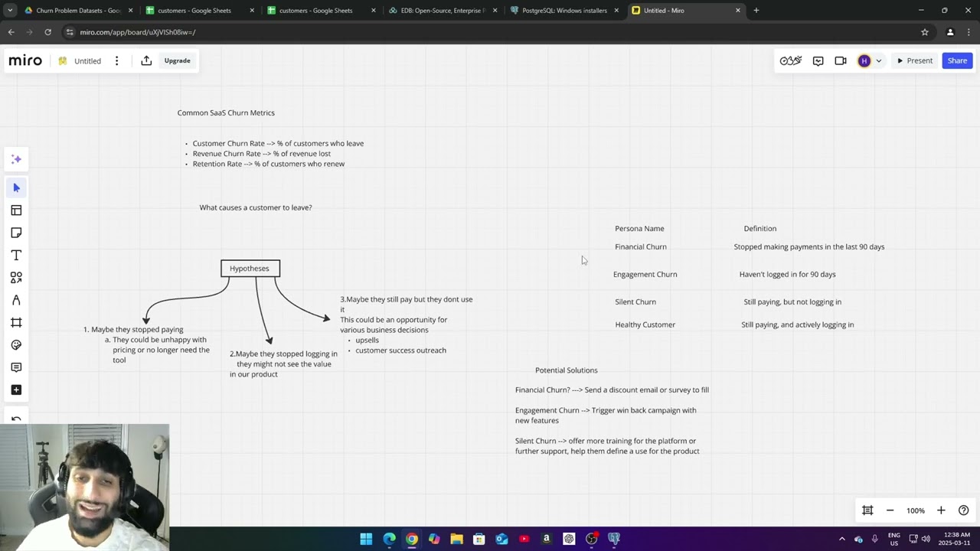The image size is (980, 551).
Task: Open the Miro AI sparkle tool
Action: pyautogui.click(x=16, y=159)
